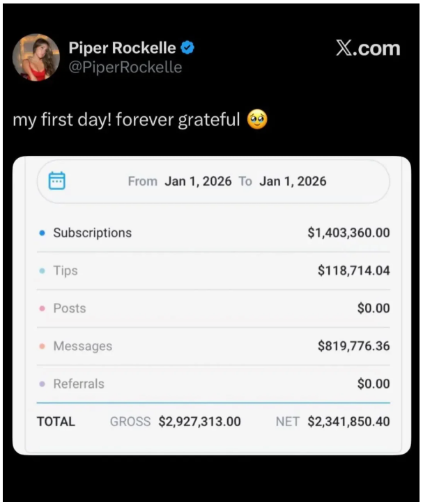Click the Tips amount $118,714.04
The height and width of the screenshot is (504, 423).
[x=353, y=271]
